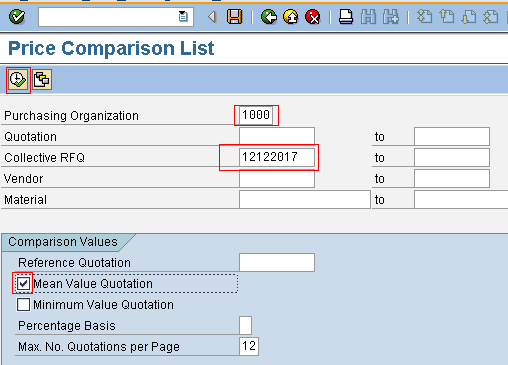The height and width of the screenshot is (365, 508).
Task: Click the Vendor from field
Action: pyautogui.click(x=277, y=178)
